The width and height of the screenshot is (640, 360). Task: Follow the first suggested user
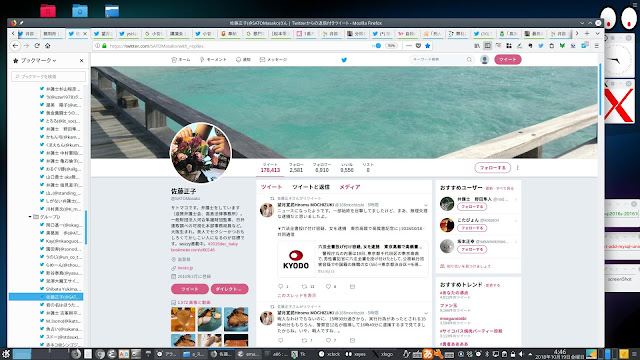(472, 207)
